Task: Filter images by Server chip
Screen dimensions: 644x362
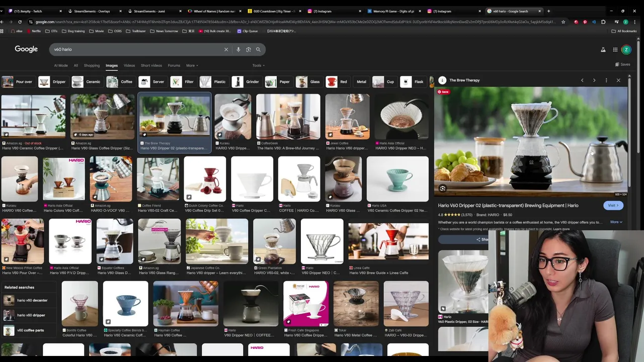Action: point(152,81)
